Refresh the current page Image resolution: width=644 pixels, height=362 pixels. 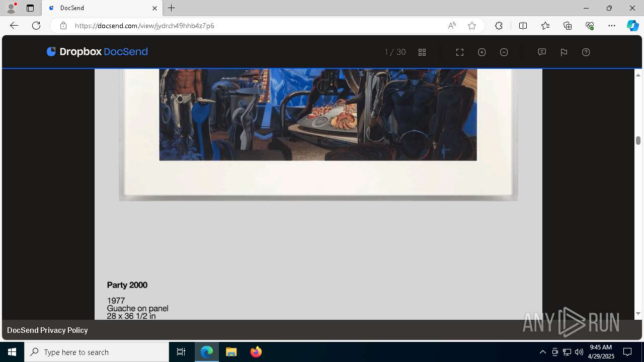[36, 26]
